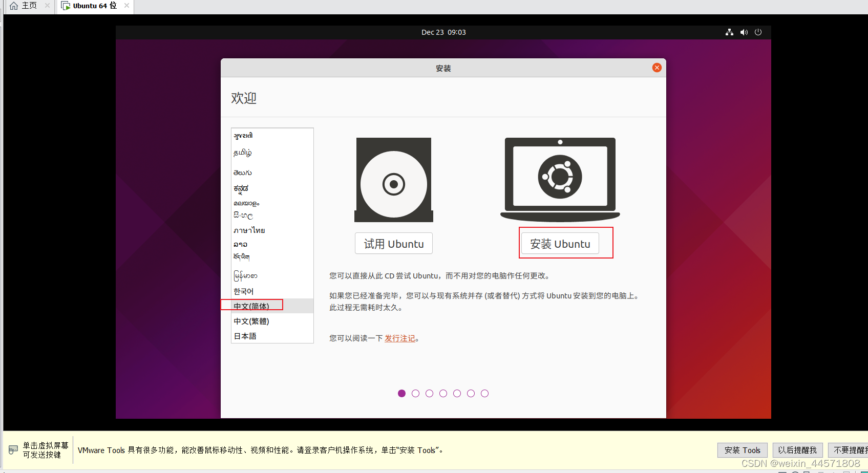Select සිංහල in the language list
This screenshot has height=473, width=868.
click(272, 216)
